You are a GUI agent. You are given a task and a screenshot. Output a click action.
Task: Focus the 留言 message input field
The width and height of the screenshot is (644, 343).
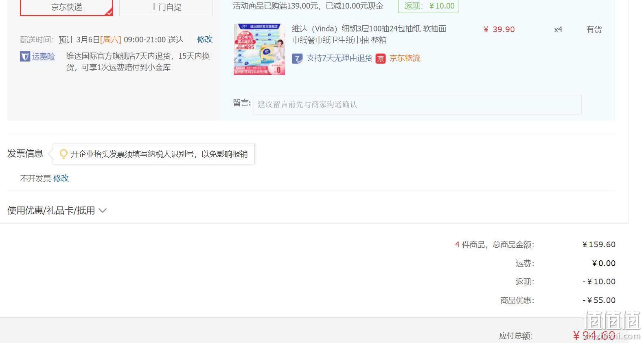point(417,105)
